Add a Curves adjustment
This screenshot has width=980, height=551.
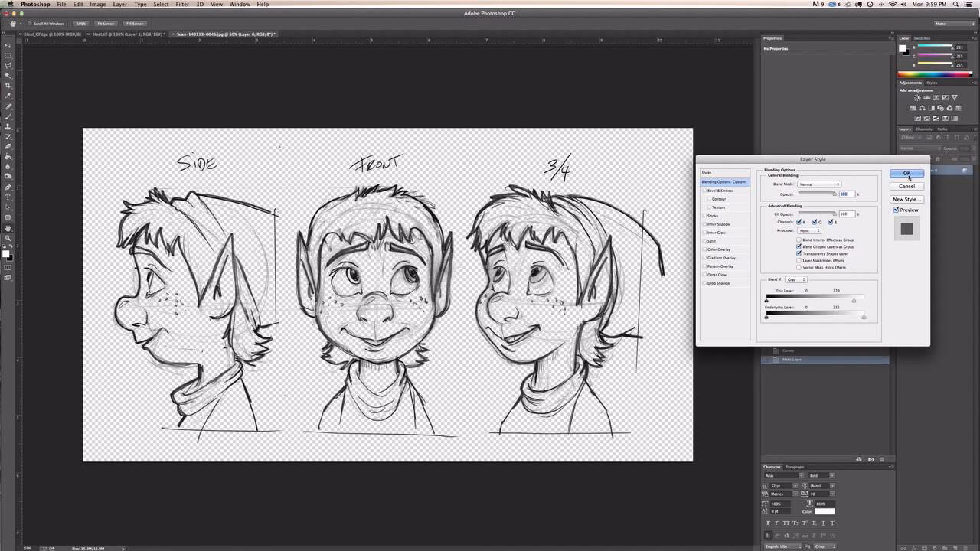pos(936,97)
